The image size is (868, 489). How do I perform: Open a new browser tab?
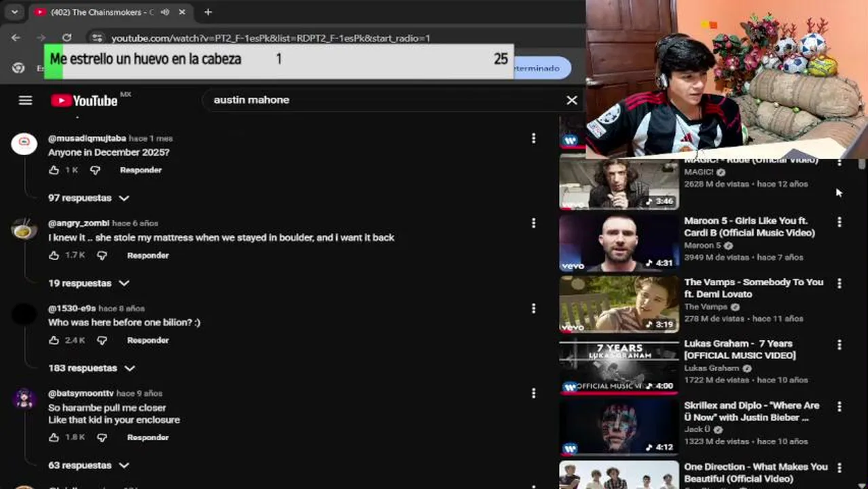point(208,12)
